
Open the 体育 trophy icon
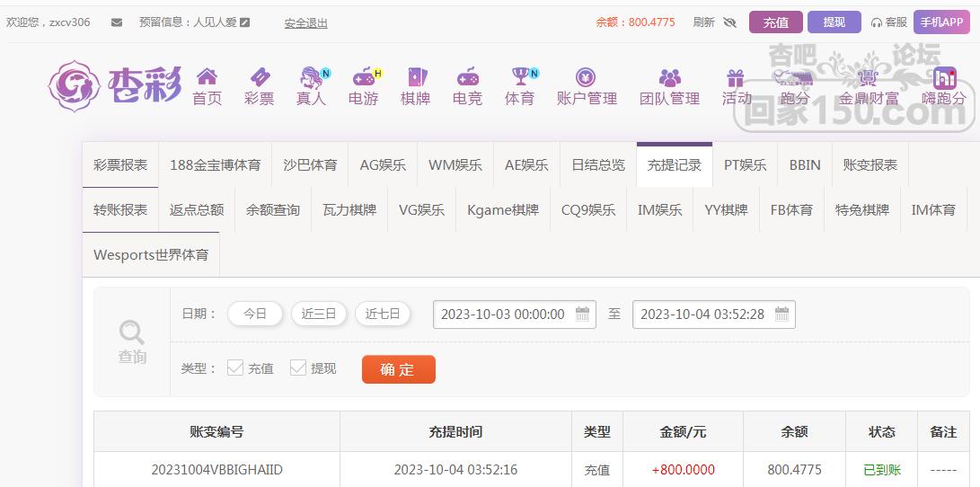click(520, 77)
